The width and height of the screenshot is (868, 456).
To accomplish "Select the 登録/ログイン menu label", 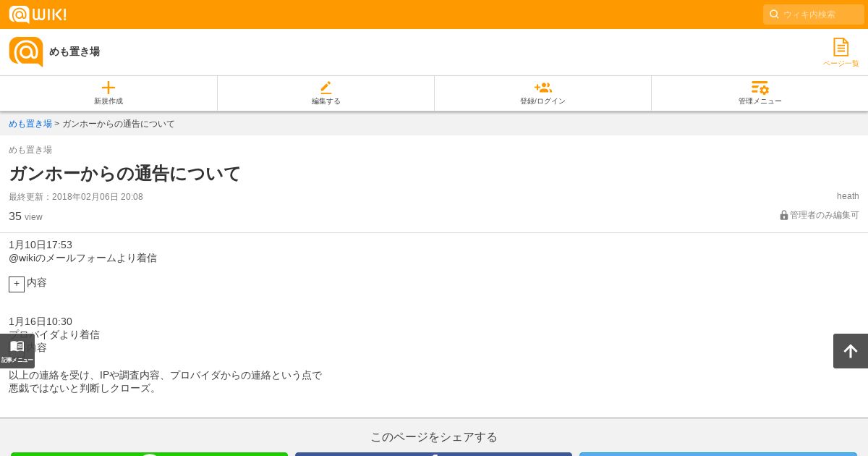I will pyautogui.click(x=542, y=101).
